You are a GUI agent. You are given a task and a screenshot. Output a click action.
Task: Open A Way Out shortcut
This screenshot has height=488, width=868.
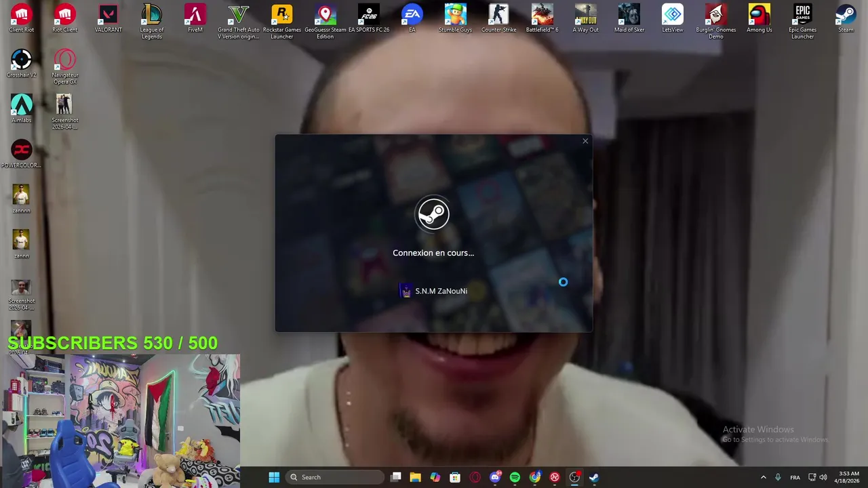click(x=585, y=19)
